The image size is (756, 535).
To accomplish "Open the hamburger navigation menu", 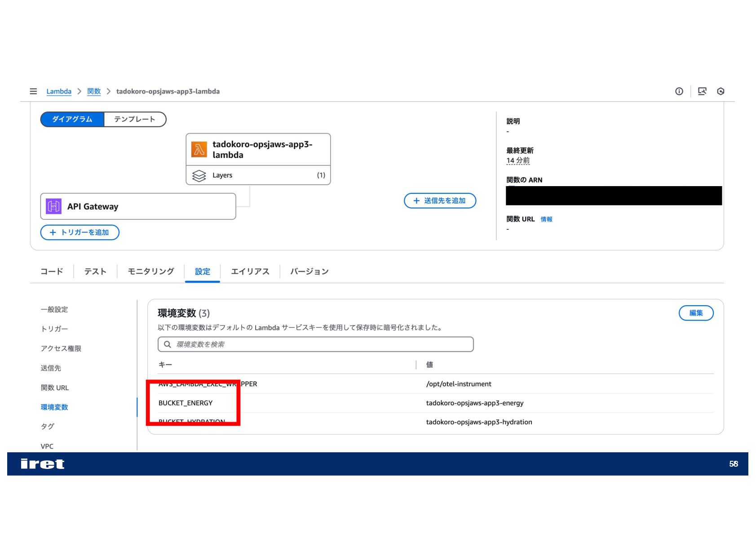I will click(x=33, y=91).
